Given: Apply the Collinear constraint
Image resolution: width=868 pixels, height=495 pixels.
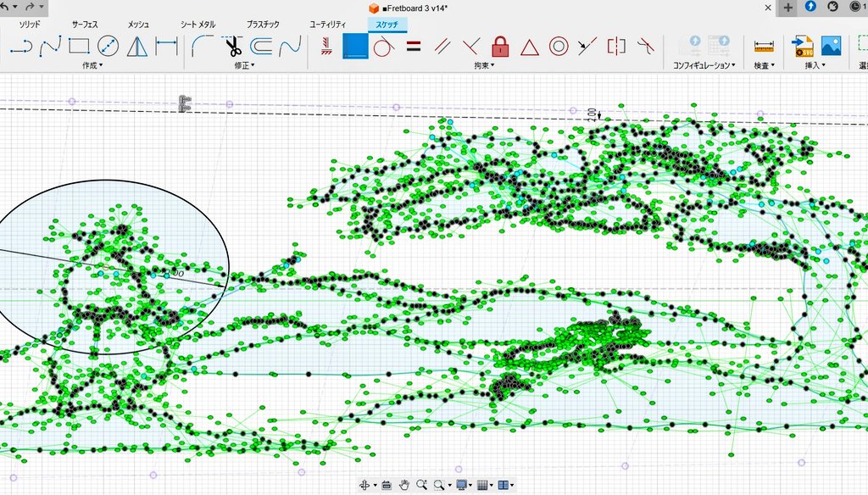Looking at the screenshot, I should point(587,47).
